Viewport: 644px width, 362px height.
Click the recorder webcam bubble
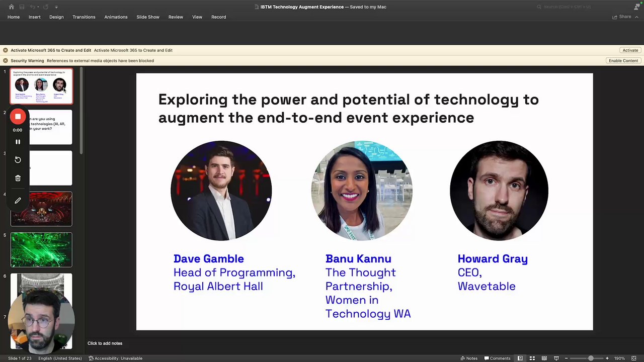[41, 320]
